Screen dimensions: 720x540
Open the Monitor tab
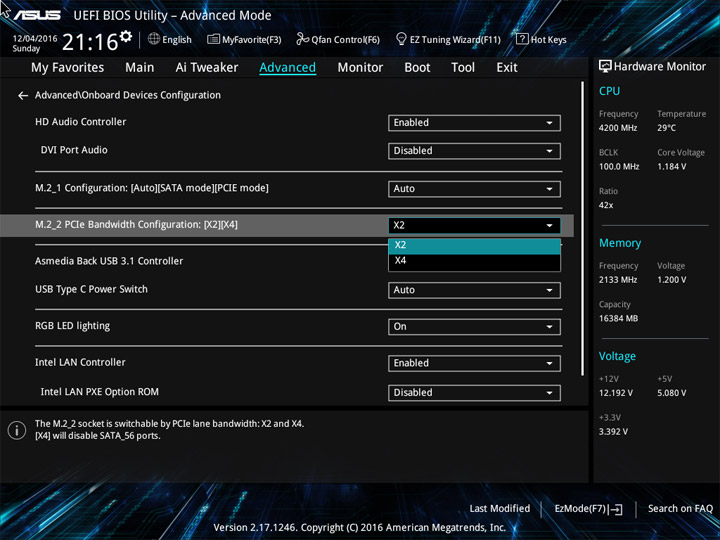360,68
